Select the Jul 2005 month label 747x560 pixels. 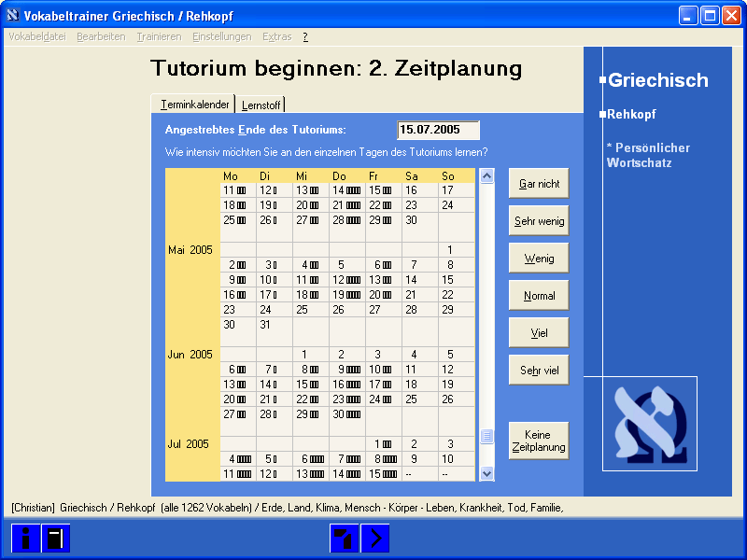(189, 444)
